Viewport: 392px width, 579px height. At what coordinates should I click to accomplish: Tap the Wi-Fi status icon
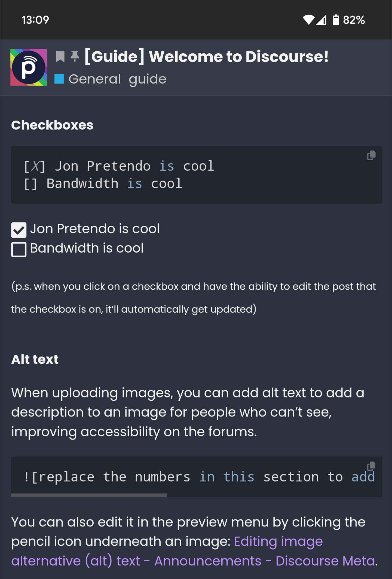coord(308,20)
